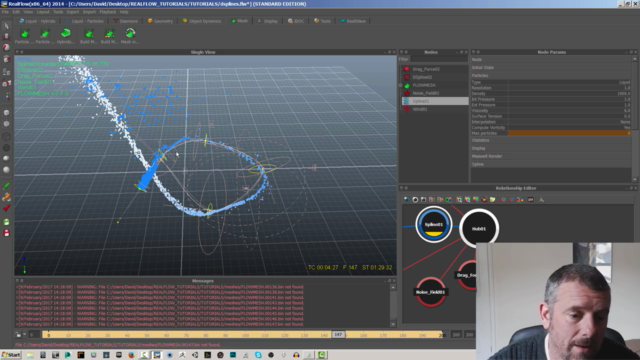This screenshot has height=360, width=640.
Task: Expand the Display section in Node Params
Action: point(551,148)
